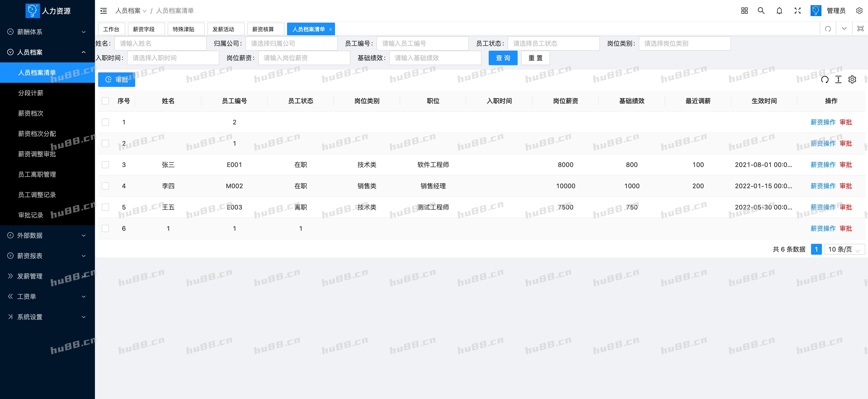Expand the 外部数据 menu chevron
The width and height of the screenshot is (868, 399).
click(84, 235)
